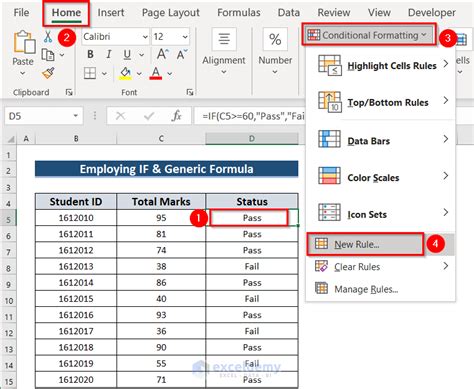Open Top/Bottom Rules submenu
Viewport: 474px width, 389px height.
pyautogui.click(x=381, y=102)
